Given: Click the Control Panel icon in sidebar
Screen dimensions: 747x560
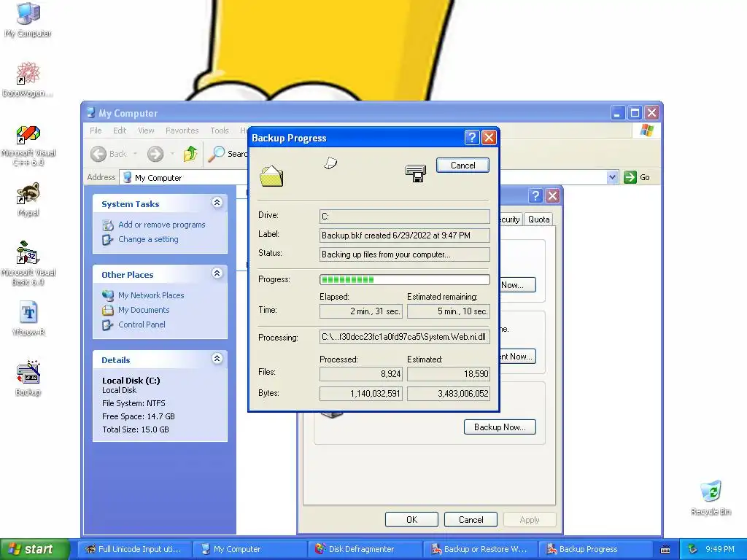Looking at the screenshot, I should (108, 324).
